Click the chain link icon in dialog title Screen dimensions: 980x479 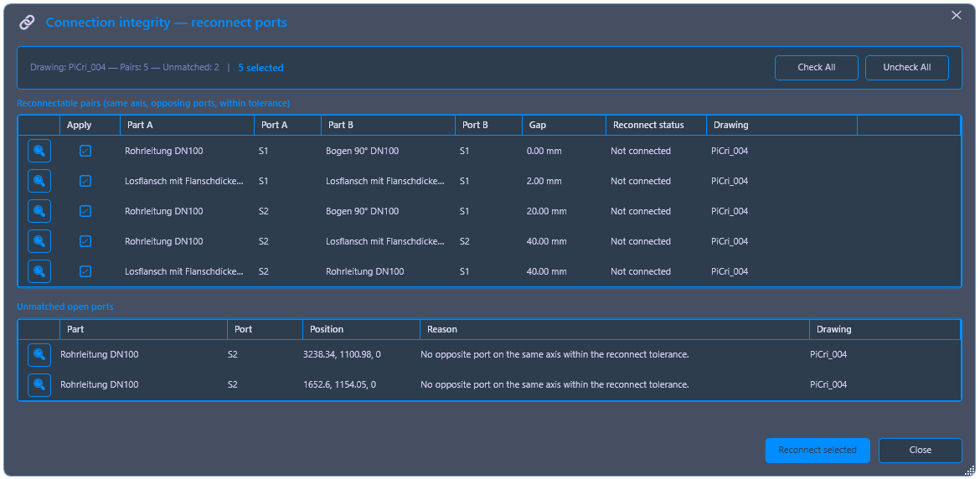[27, 23]
